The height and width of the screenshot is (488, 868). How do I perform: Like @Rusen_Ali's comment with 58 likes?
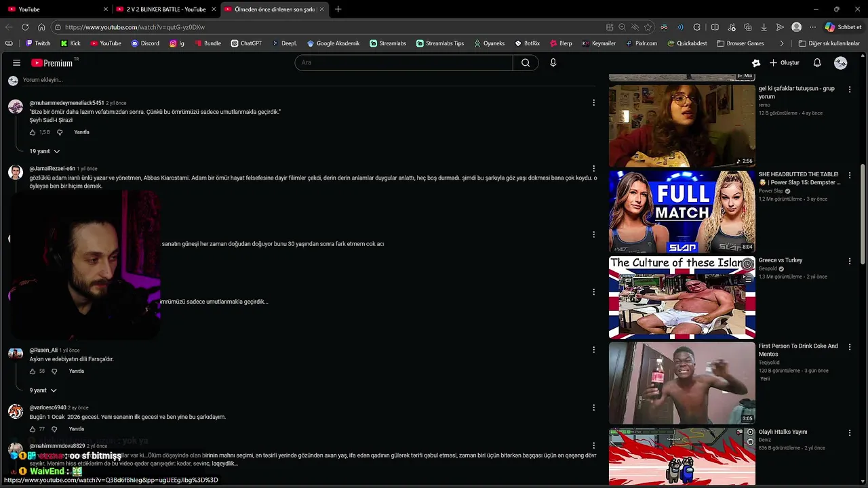pyautogui.click(x=33, y=371)
